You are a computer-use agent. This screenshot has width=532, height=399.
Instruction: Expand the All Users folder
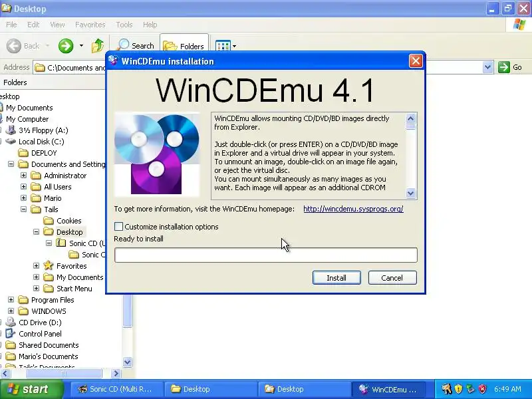click(23, 187)
